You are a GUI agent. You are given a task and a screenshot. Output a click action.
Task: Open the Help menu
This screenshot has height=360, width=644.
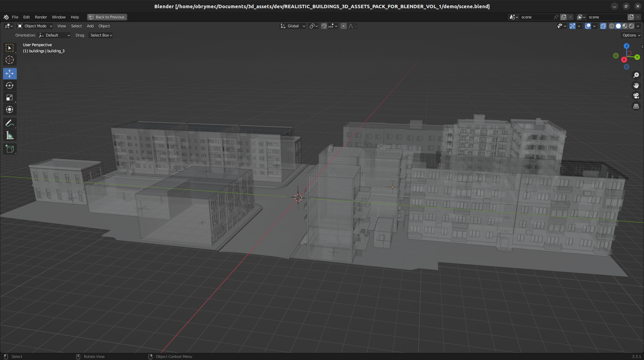point(75,17)
